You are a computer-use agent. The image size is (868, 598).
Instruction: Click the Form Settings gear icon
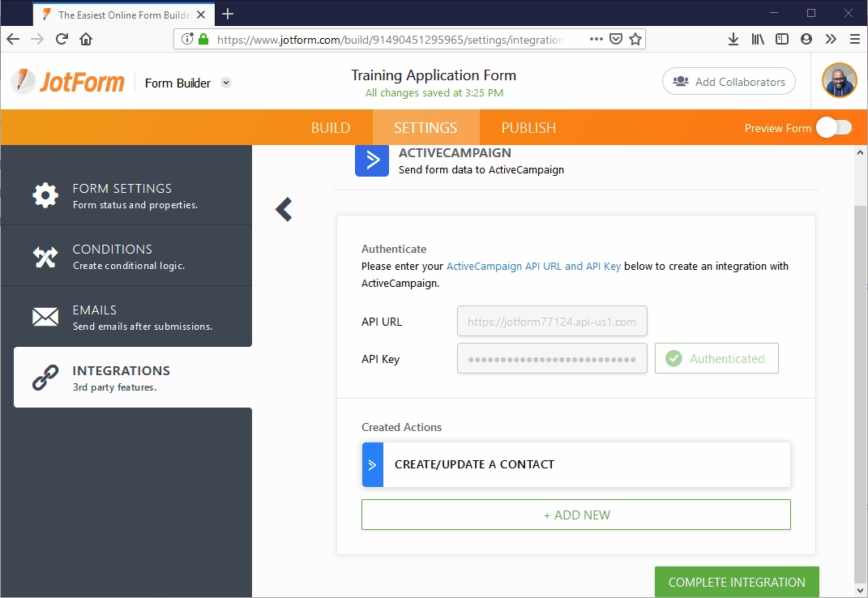point(45,195)
